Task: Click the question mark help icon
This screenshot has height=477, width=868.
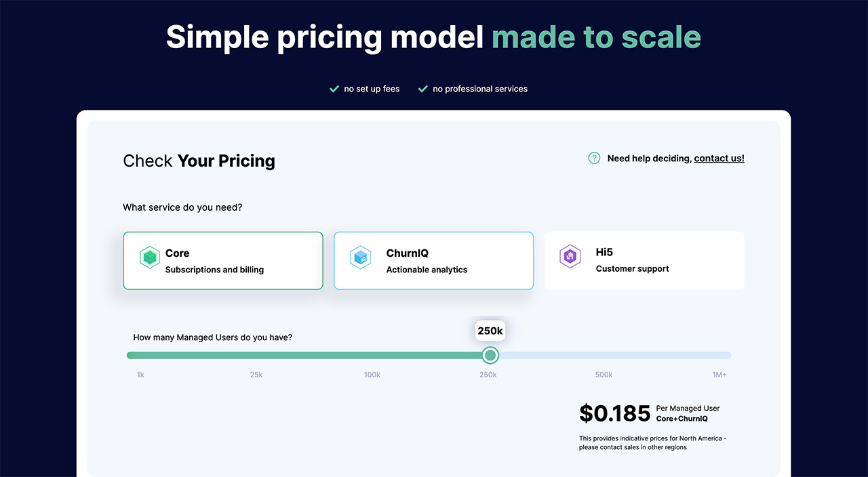Action: pyautogui.click(x=594, y=158)
